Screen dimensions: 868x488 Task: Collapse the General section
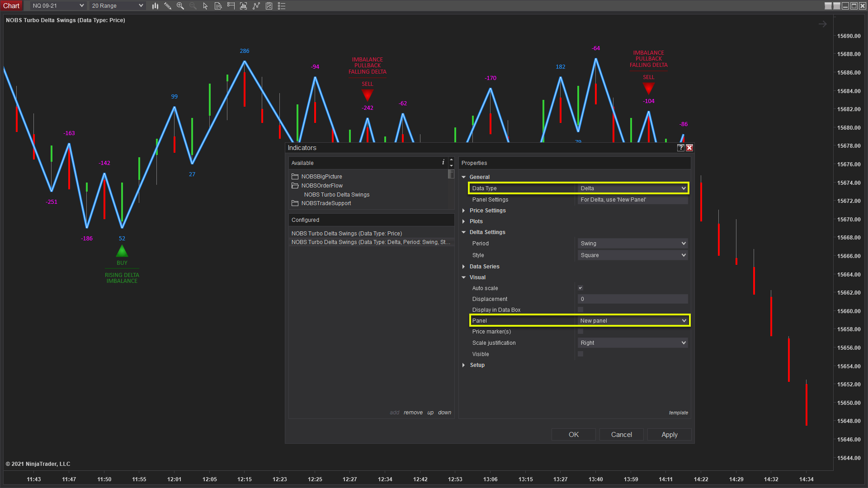463,177
